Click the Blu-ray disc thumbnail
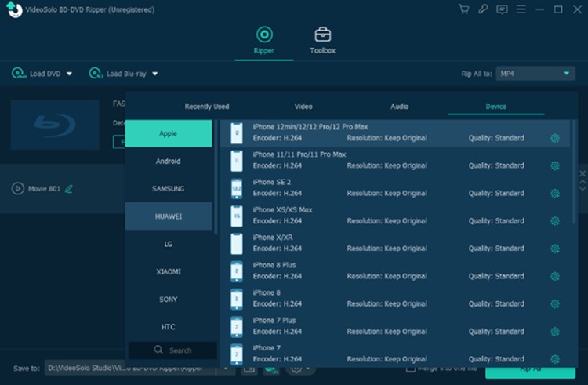This screenshot has width=588, height=385. click(x=55, y=125)
